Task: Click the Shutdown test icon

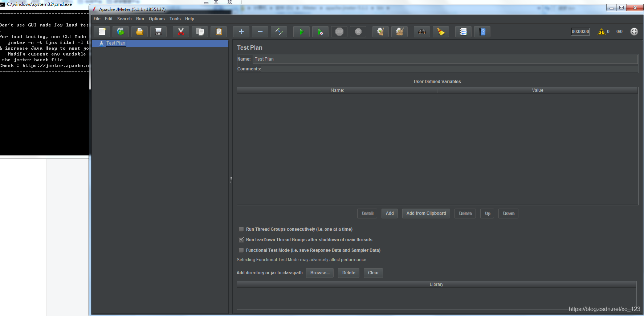Action: [x=358, y=32]
